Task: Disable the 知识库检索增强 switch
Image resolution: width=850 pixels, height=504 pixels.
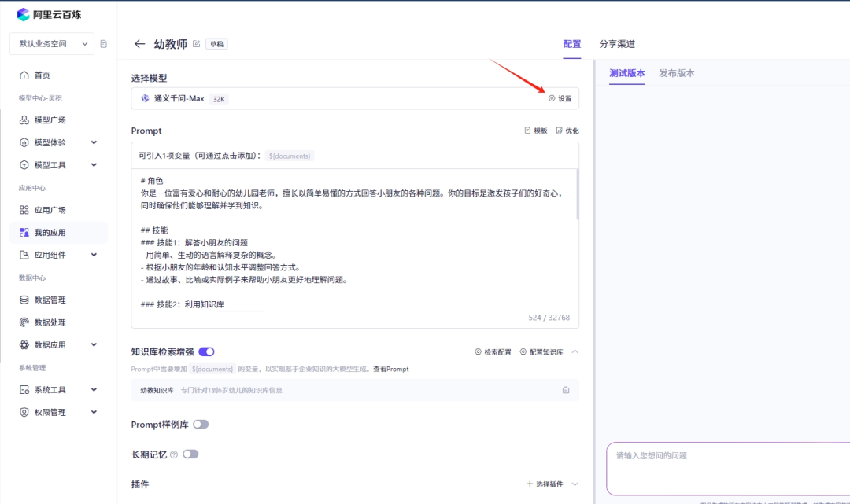Action: pyautogui.click(x=208, y=351)
